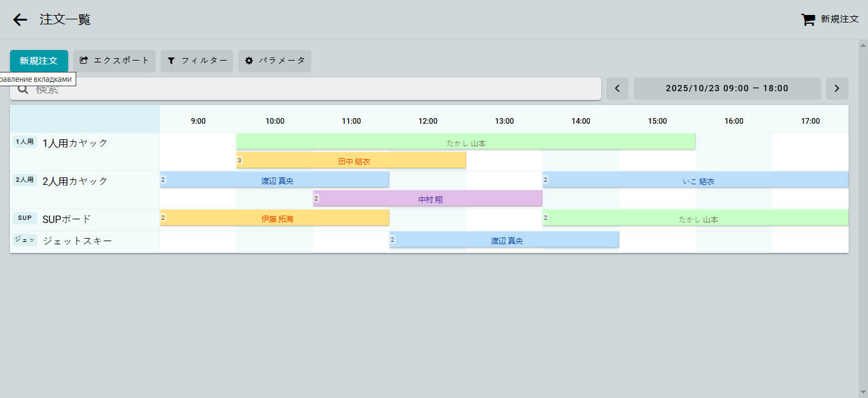Screen dimensions: 868x398
Task: Open the 2025/10/23 date range picker
Action: click(727, 89)
